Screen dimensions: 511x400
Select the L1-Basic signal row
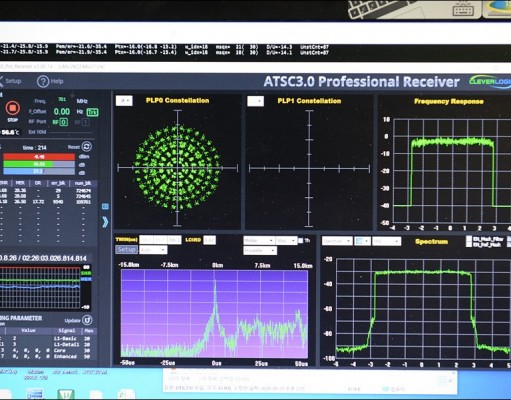[x=48, y=338]
